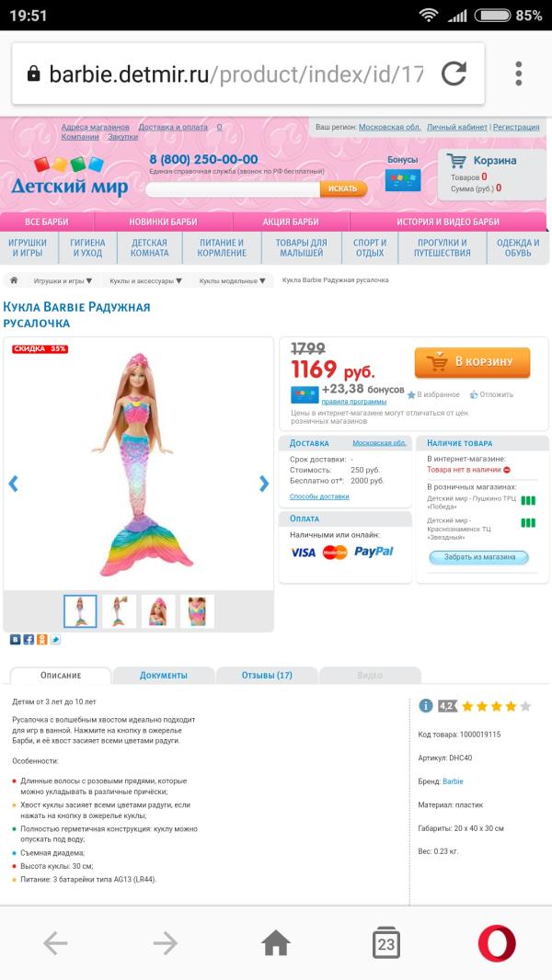Open the НОВИНКИ БАРБИ menu item
Screen dimensions: 552x980
[x=163, y=222]
